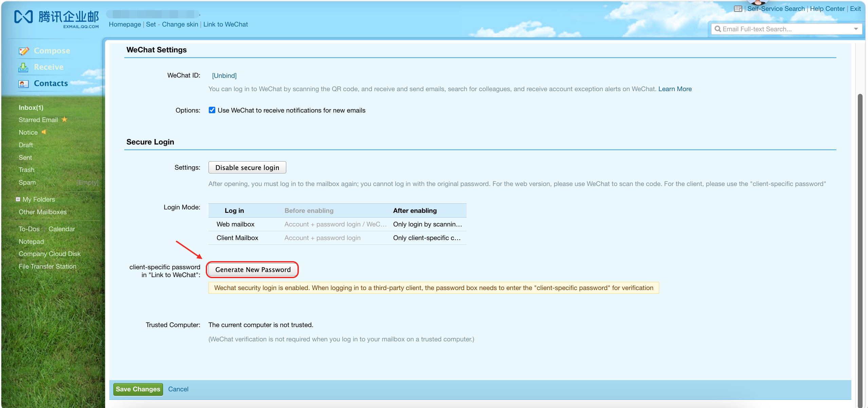This screenshot has width=868, height=408.
Task: Go to Homepage link
Action: pos(125,24)
